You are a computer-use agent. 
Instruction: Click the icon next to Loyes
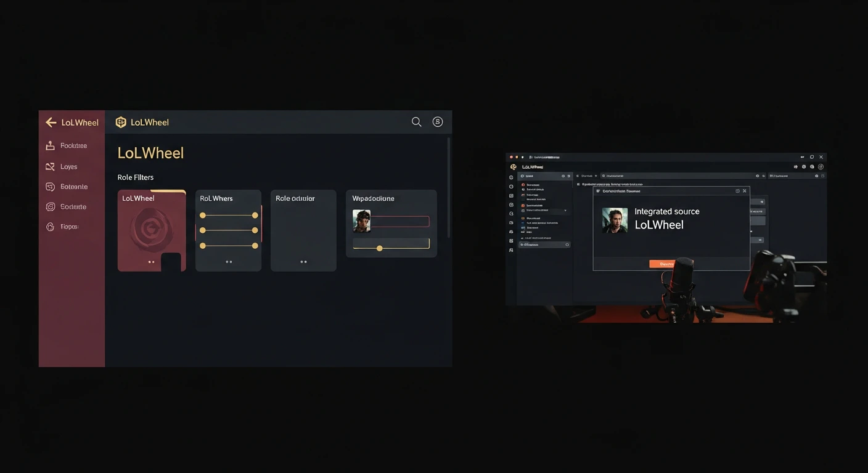[51, 167]
